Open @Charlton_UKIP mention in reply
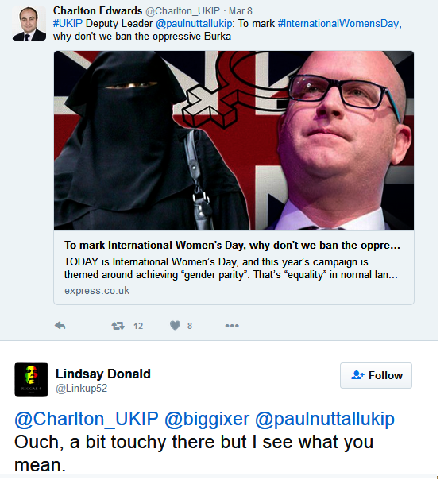 pos(87,419)
